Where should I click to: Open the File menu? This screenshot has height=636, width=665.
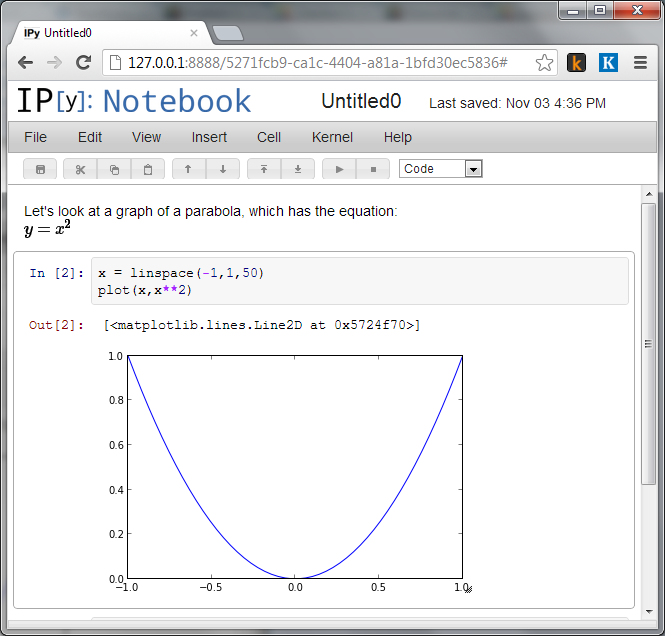tap(35, 137)
